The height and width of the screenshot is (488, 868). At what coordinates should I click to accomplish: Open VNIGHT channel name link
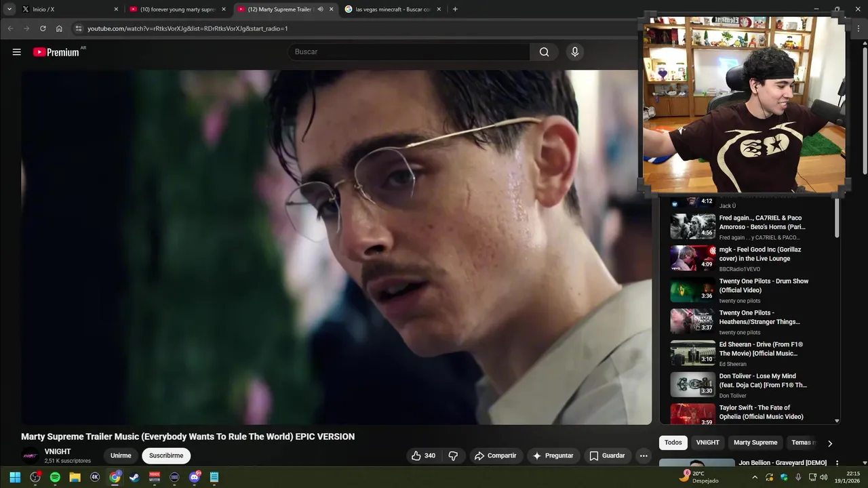[x=58, y=451]
